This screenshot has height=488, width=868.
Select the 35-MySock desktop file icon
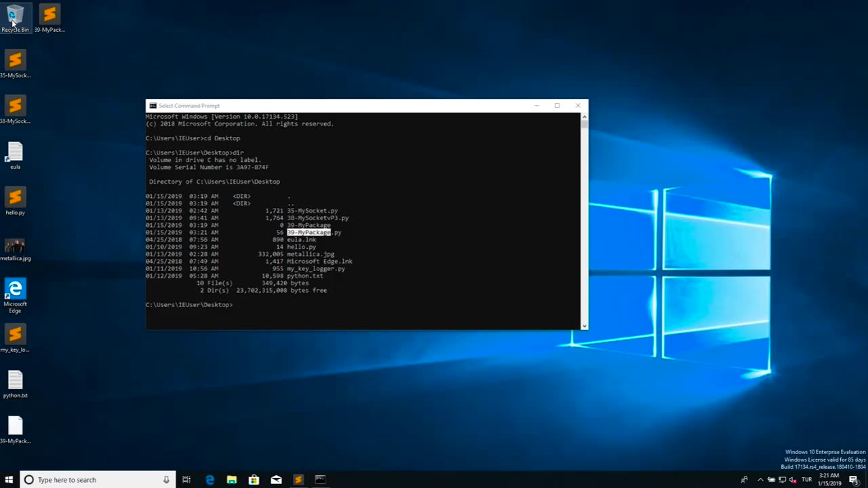point(15,64)
